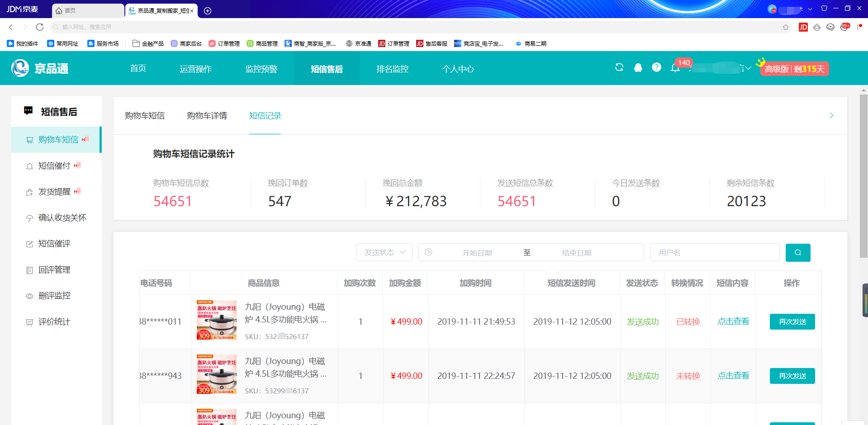Pick the 开始日期 date field
This screenshot has width=868, height=425.
point(477,253)
